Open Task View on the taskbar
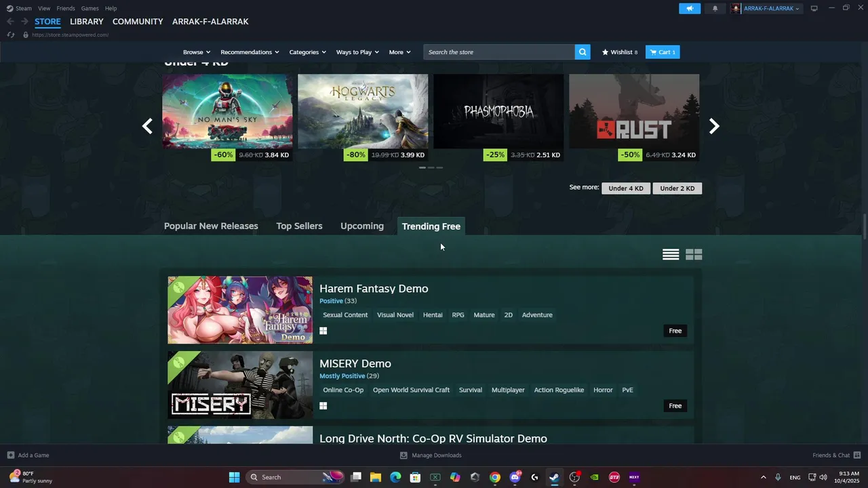 (356, 477)
